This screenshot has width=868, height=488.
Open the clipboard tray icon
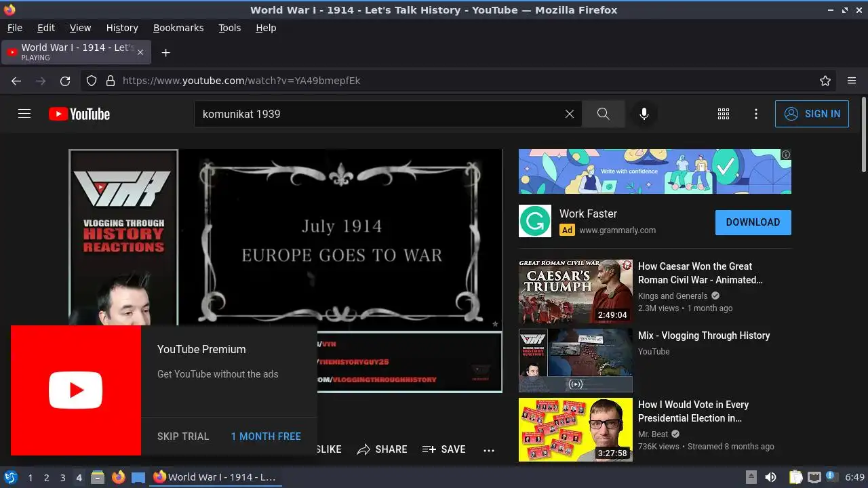795,477
